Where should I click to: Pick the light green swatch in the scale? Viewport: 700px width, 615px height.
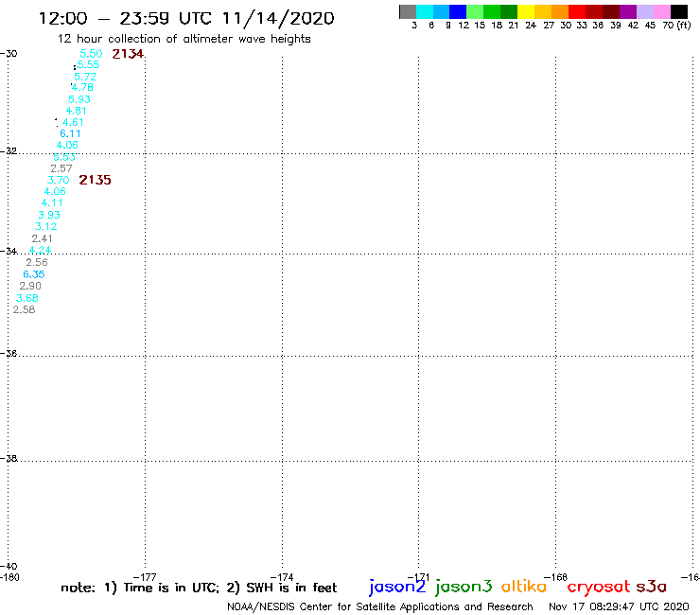(x=475, y=11)
